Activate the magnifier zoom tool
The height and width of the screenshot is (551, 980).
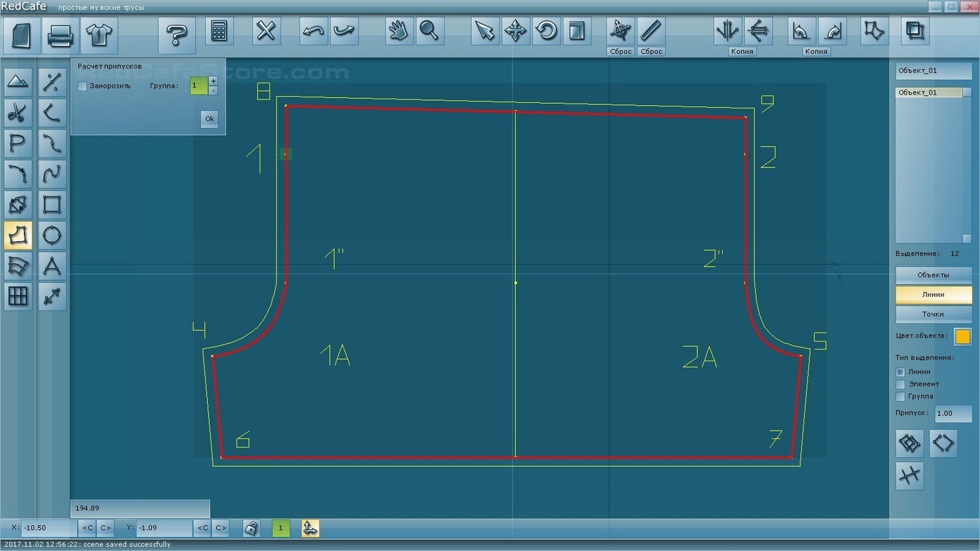tap(430, 32)
